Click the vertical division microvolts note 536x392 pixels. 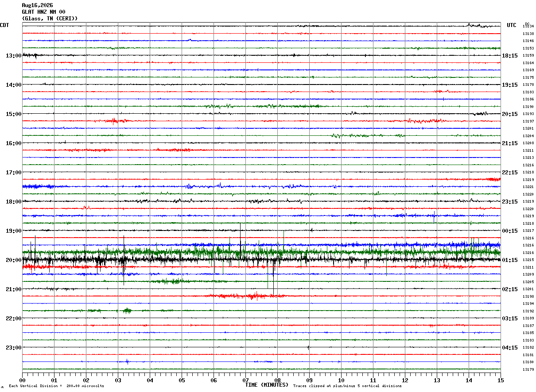[57, 386]
